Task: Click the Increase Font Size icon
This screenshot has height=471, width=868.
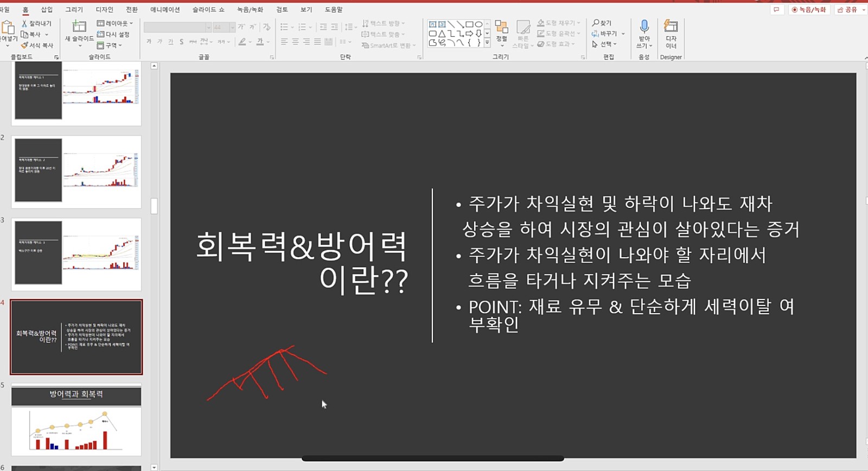Action: (241, 27)
